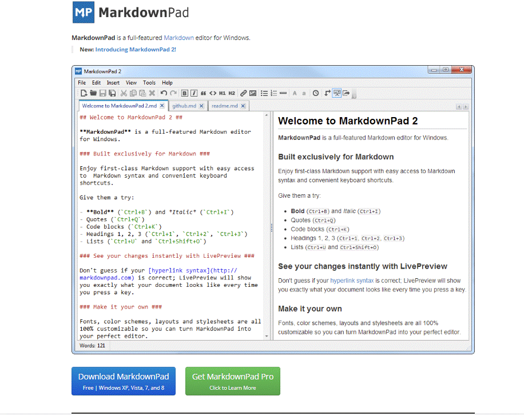The width and height of the screenshot is (524, 420).
Task: Follow the Markdown link in description
Action: (179, 38)
